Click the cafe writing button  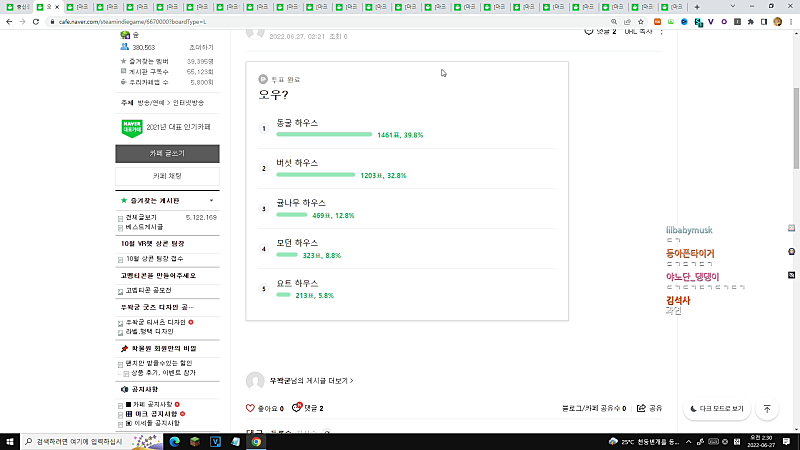pos(167,154)
